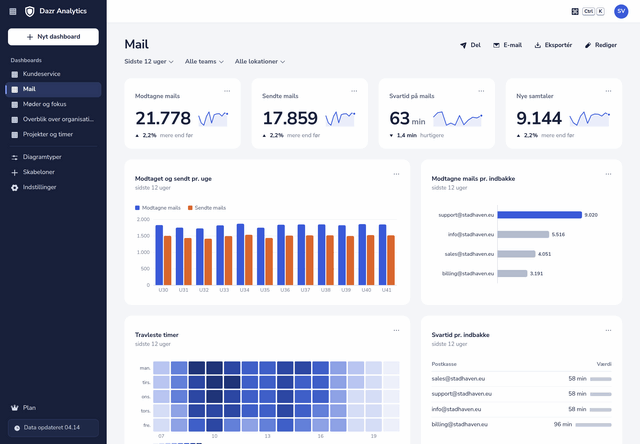Open options menu on Nye samtaler card
This screenshot has width=640, height=444.
(x=608, y=91)
